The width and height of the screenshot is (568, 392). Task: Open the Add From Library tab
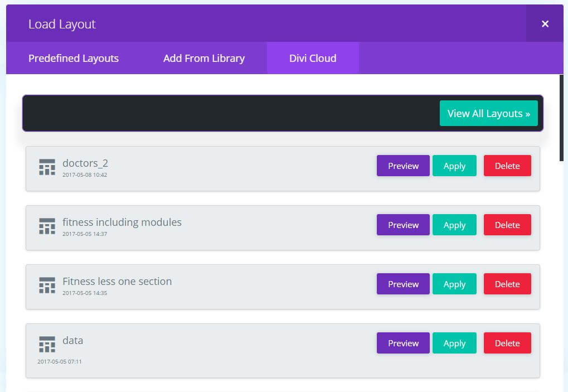[204, 58]
